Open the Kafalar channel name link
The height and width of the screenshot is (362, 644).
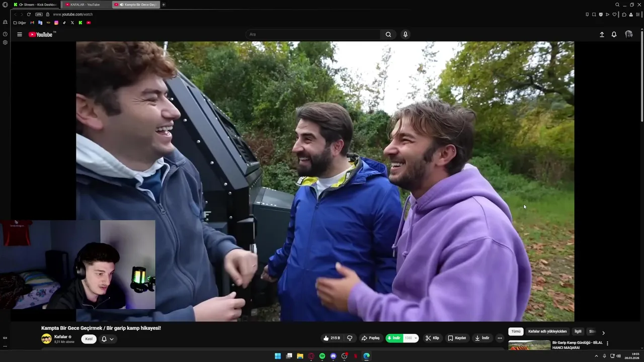(61, 337)
